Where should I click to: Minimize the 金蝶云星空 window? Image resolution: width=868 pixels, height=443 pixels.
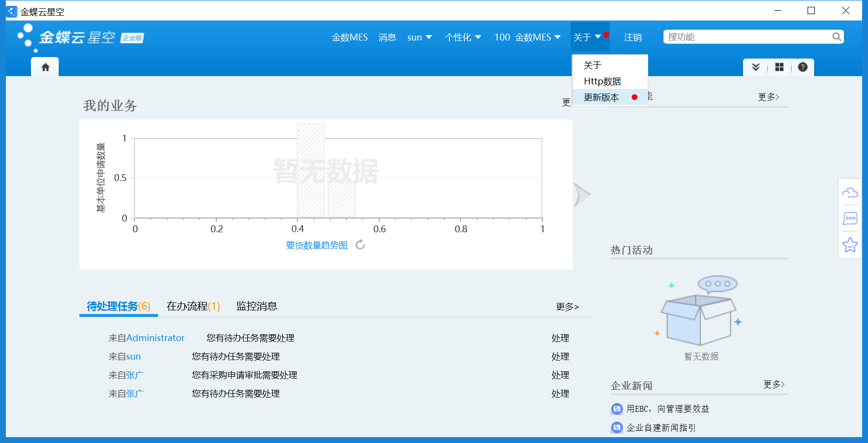tap(778, 11)
